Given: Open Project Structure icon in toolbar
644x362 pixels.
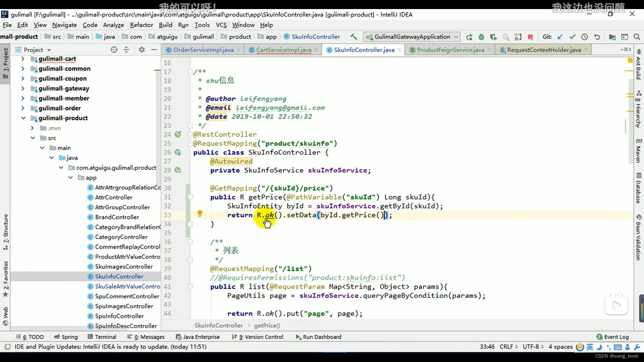Looking at the screenshot, I should pyautogui.click(x=612, y=37).
